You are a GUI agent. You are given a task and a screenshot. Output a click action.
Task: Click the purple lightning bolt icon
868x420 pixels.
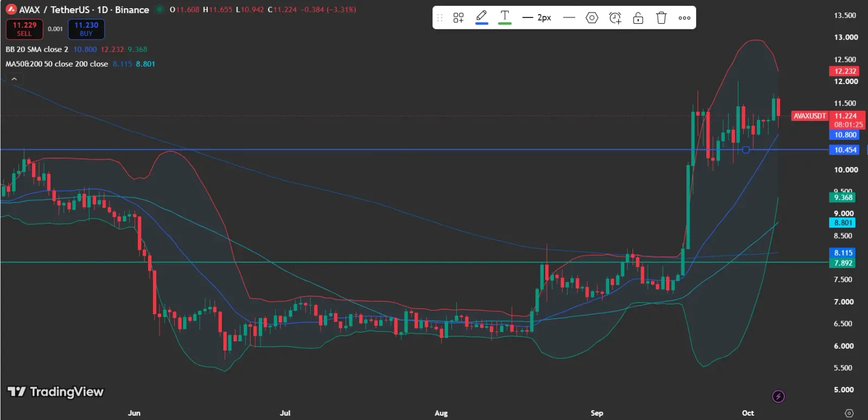(x=778, y=397)
